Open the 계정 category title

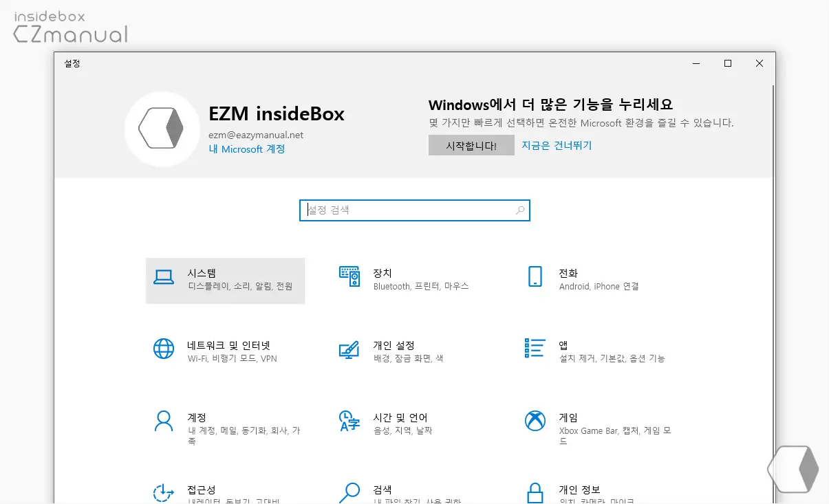click(197, 417)
